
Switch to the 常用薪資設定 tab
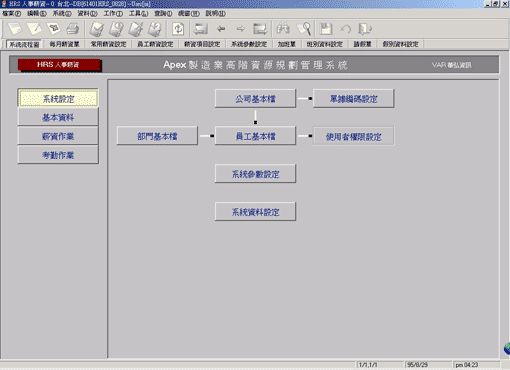point(108,44)
